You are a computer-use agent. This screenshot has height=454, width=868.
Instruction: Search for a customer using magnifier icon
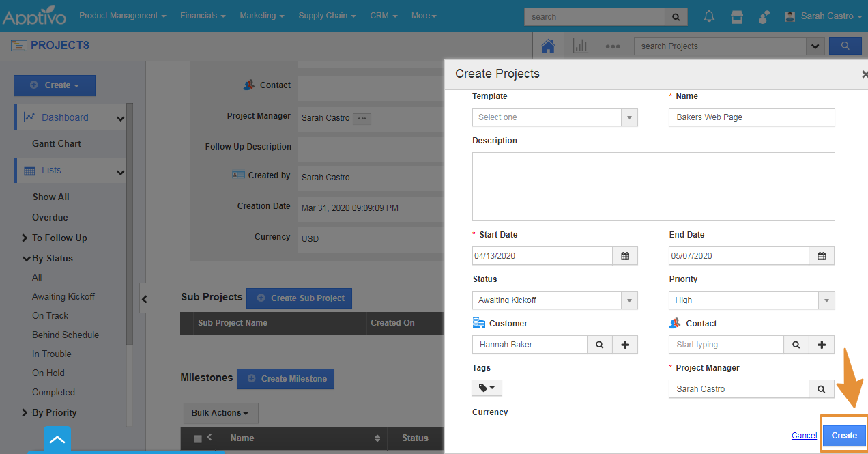[599, 345]
